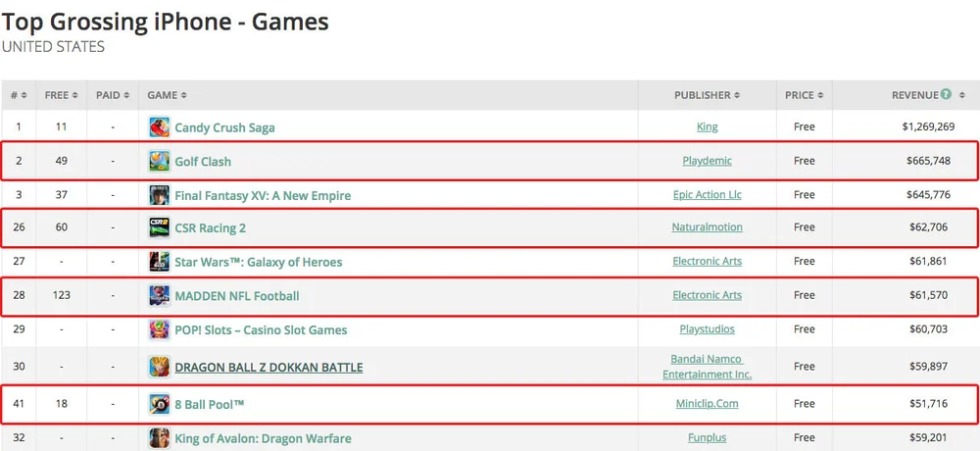980x451 pixels.
Task: Open the 8 Ball Pool app icon
Action: (x=160, y=404)
